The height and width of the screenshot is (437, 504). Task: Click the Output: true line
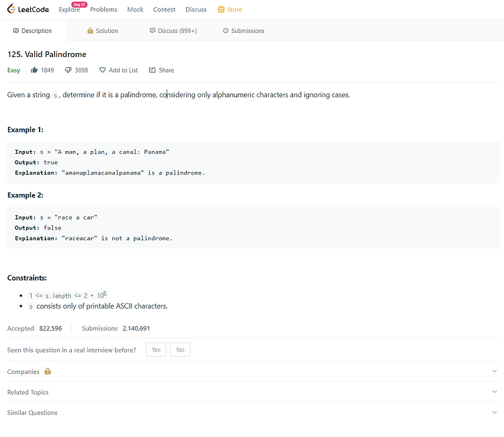pyautogui.click(x=36, y=162)
